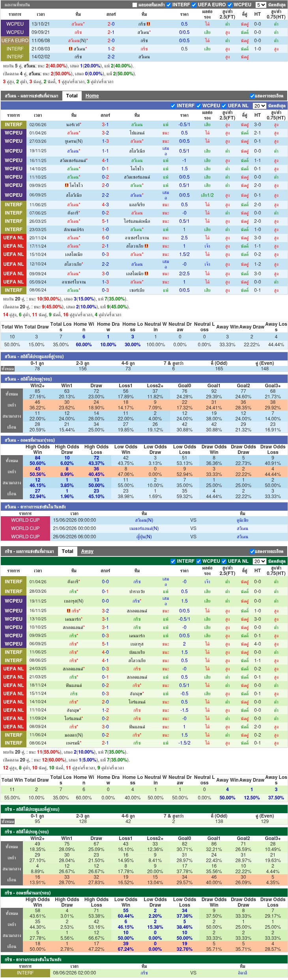This screenshot has width=288, height=980.
Task: Click red card icon beside กรีซ in 16/11/25 match
Action: tap(68, 611)
